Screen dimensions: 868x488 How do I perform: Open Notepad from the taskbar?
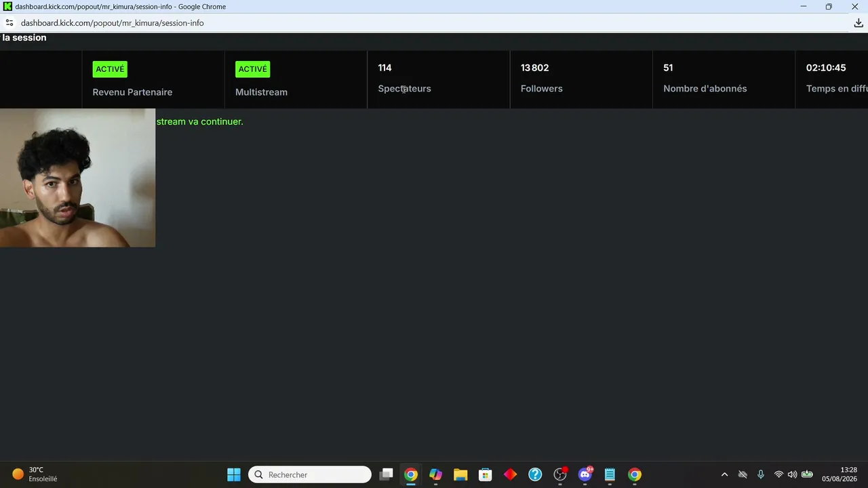[x=610, y=474]
